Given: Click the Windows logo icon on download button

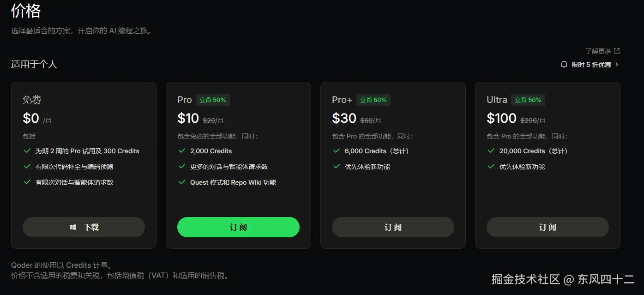Looking at the screenshot, I should [73, 227].
